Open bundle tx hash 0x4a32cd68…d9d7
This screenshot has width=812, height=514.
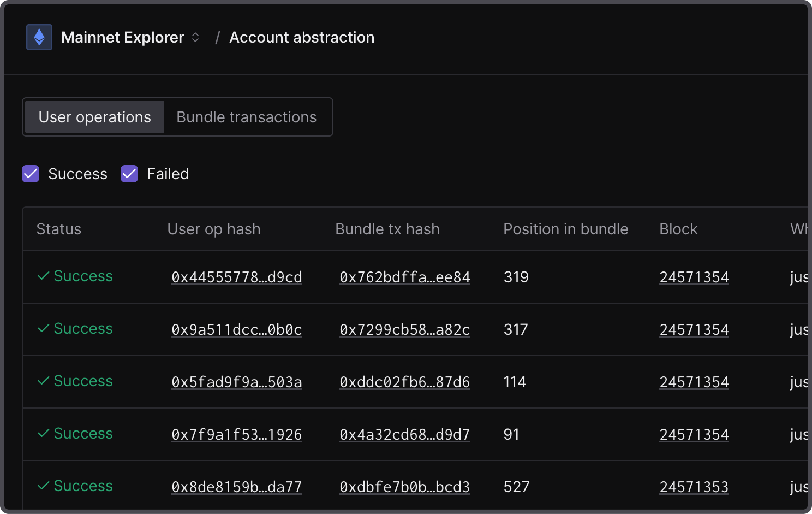[x=404, y=434]
